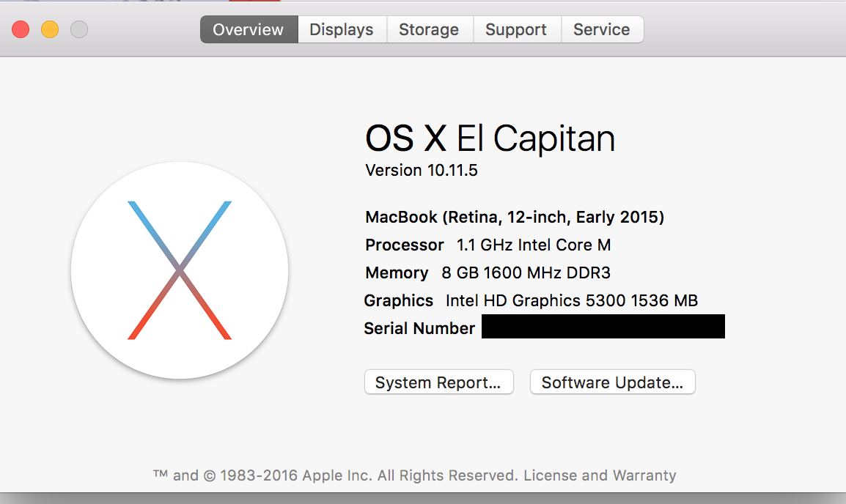Click the grayed-out zoom window button
The image size is (846, 504).
point(79,30)
